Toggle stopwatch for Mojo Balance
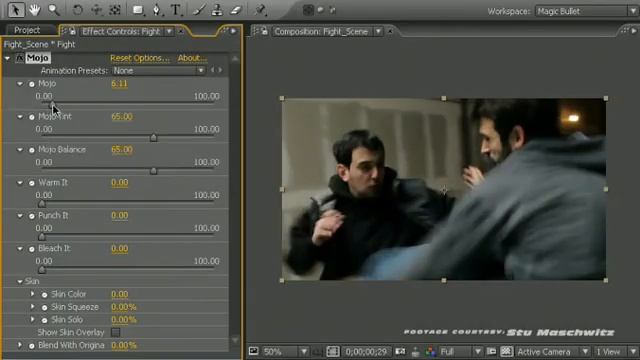This screenshot has height=360, width=640. pyautogui.click(x=32, y=150)
